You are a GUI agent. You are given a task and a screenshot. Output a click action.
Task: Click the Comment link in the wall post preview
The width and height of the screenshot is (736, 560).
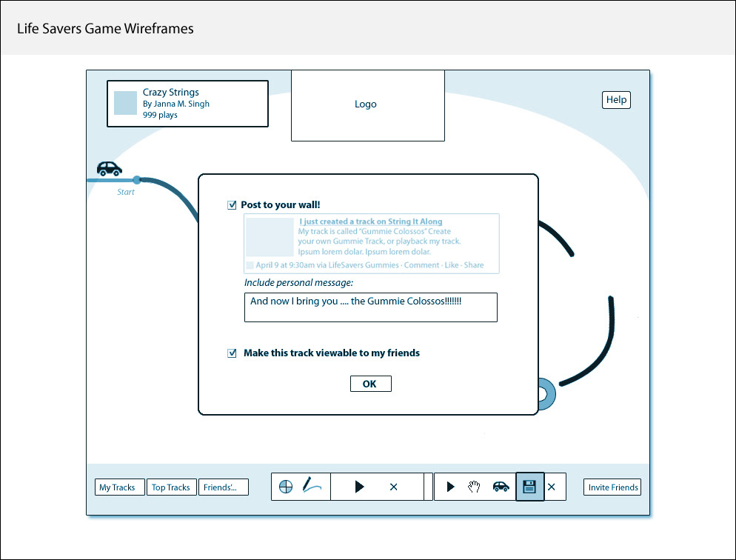(422, 265)
